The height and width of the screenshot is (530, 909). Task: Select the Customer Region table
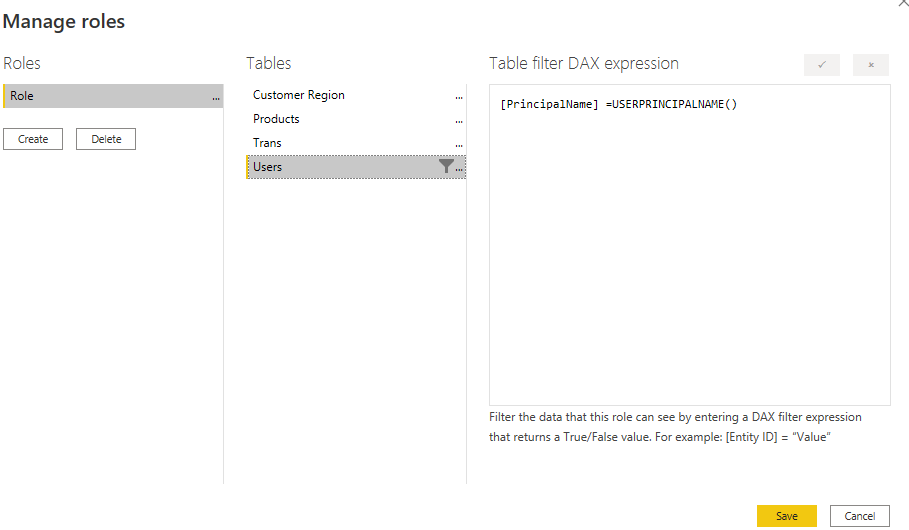tap(356, 95)
